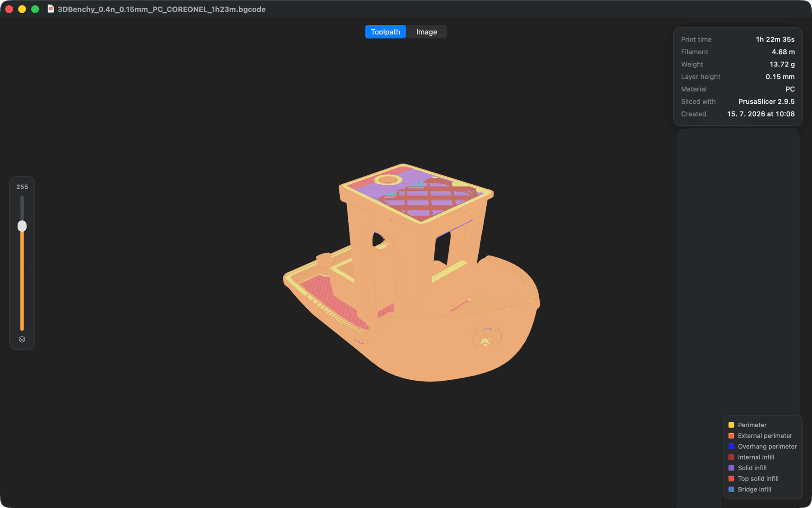Click the Internal infill legend label

tap(756, 457)
